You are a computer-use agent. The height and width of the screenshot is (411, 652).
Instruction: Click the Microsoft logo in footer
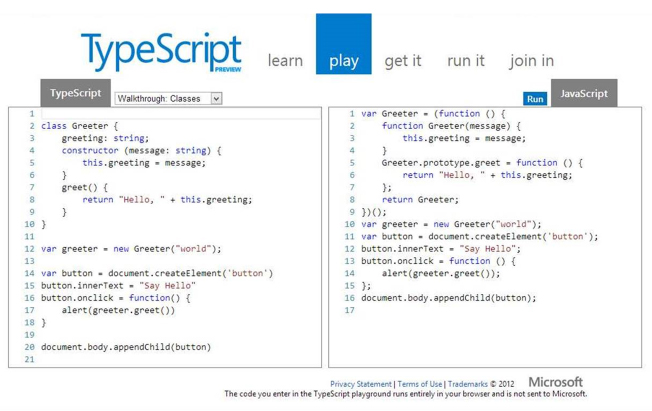(555, 382)
